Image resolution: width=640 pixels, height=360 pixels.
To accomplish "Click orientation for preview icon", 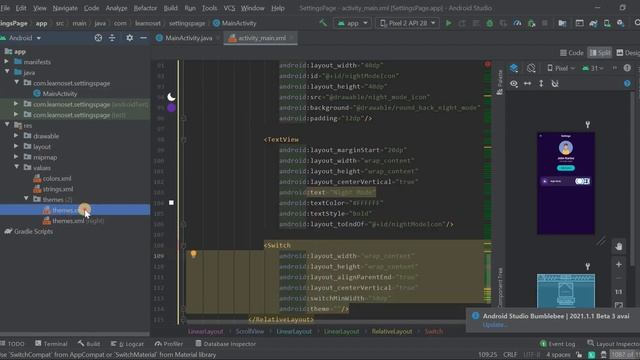I will [x=531, y=68].
